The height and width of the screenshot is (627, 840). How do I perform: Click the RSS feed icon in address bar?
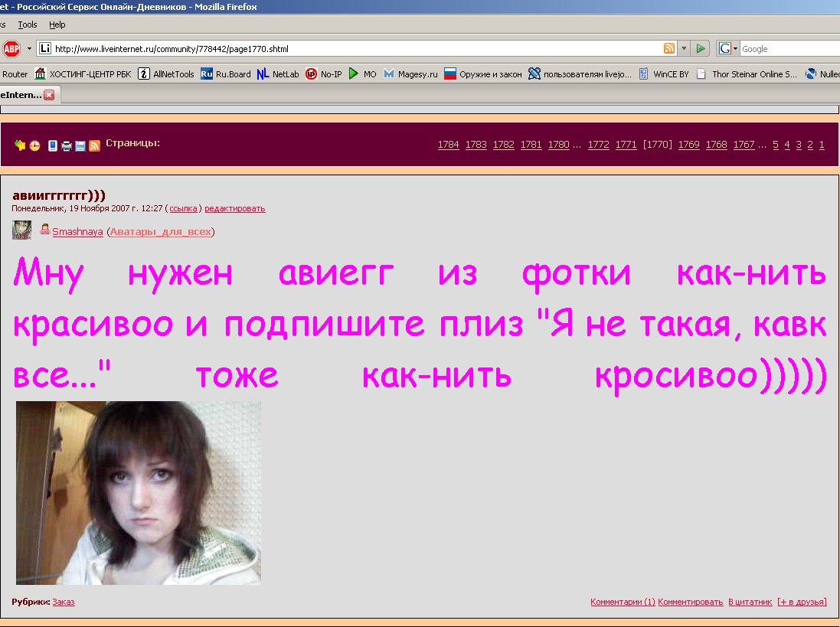(669, 49)
